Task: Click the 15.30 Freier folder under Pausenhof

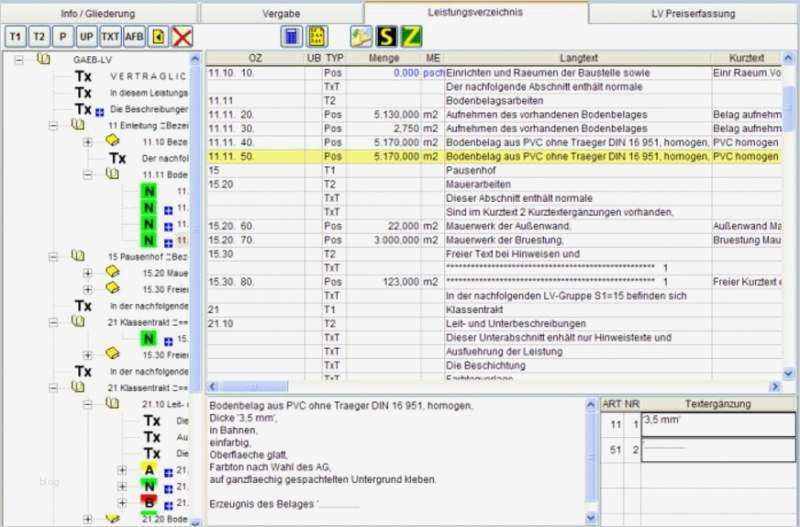Action: (112, 288)
